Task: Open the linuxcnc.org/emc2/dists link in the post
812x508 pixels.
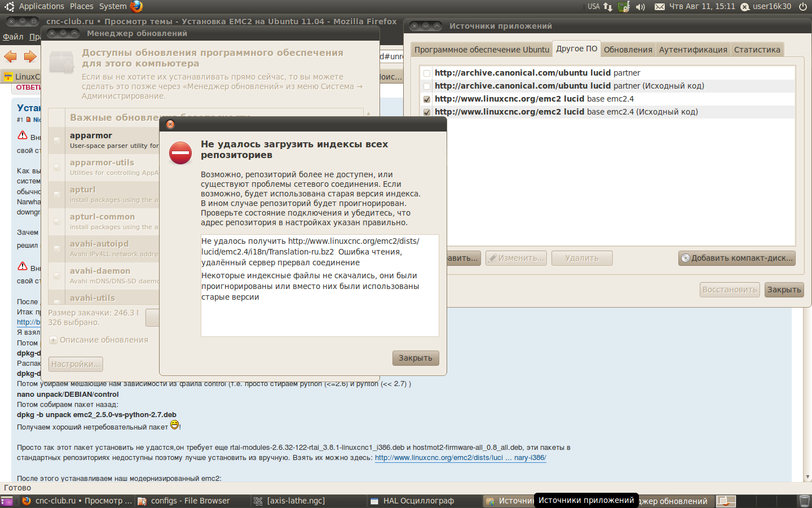Action: [x=460, y=458]
